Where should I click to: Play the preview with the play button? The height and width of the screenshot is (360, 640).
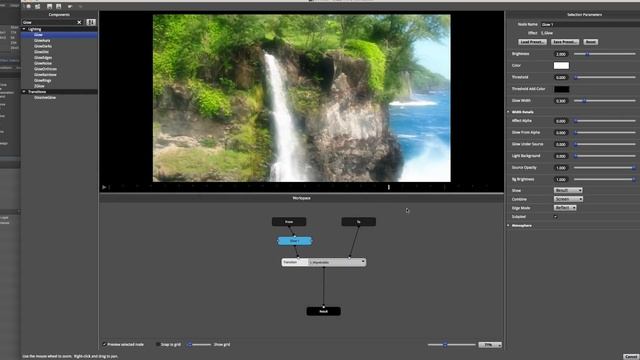[x=104, y=187]
